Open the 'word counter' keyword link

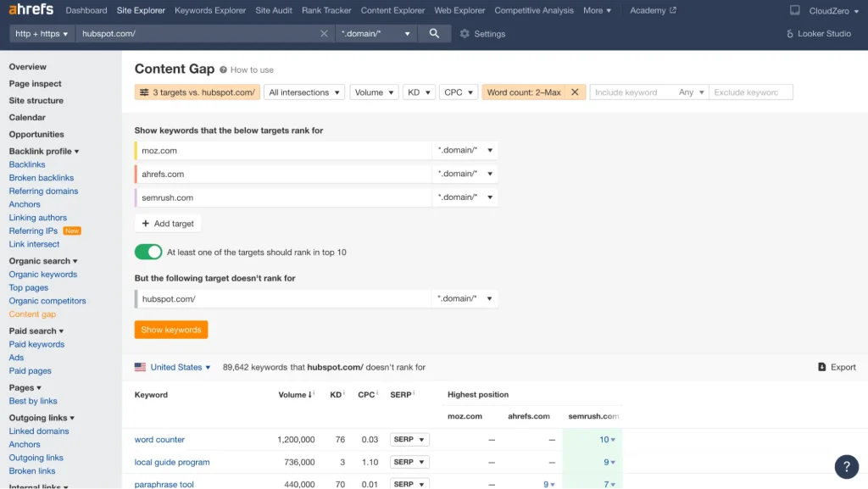159,439
